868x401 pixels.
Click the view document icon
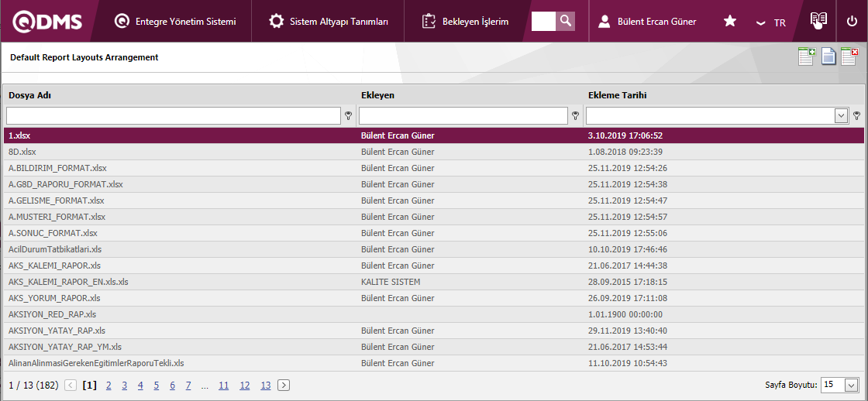(828, 57)
